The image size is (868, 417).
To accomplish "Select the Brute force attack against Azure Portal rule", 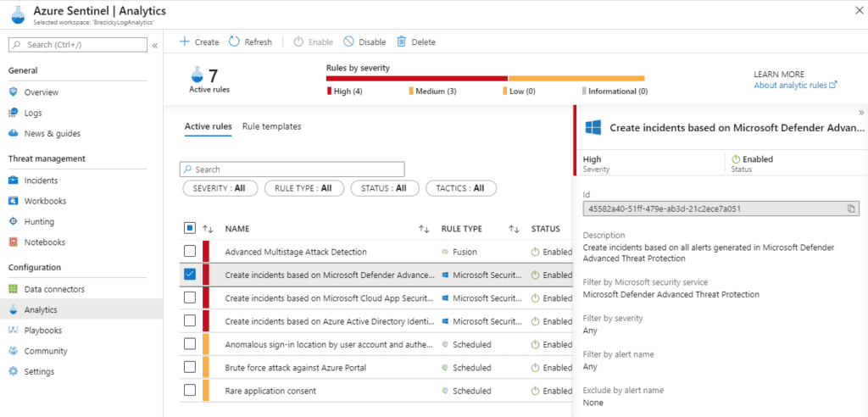I will (296, 368).
